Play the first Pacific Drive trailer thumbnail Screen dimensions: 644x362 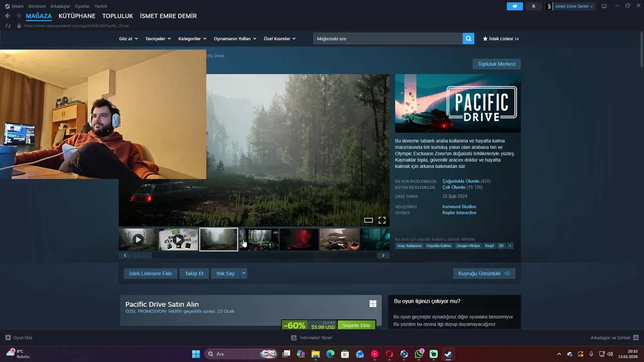pos(138,239)
